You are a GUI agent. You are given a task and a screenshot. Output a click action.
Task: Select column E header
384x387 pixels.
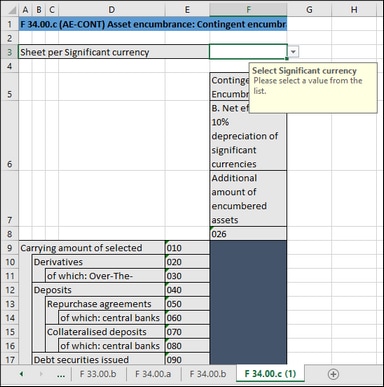[x=187, y=10]
